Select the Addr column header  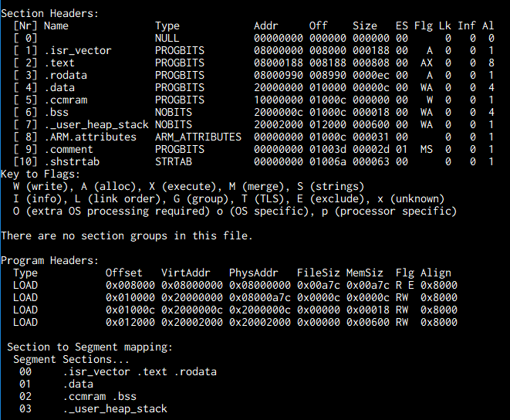266,26
